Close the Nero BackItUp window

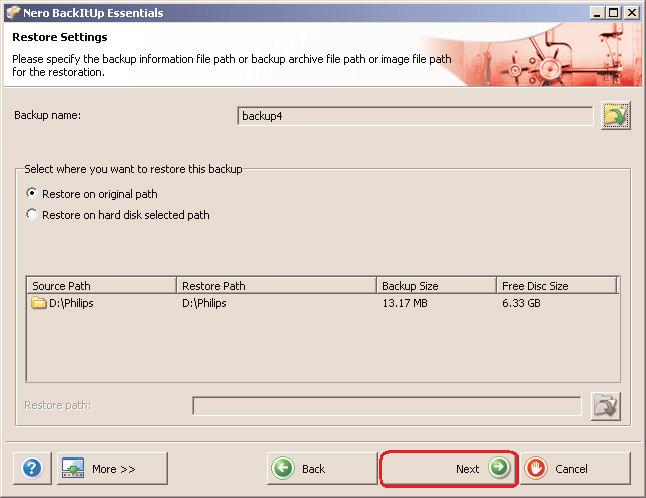[x=632, y=13]
